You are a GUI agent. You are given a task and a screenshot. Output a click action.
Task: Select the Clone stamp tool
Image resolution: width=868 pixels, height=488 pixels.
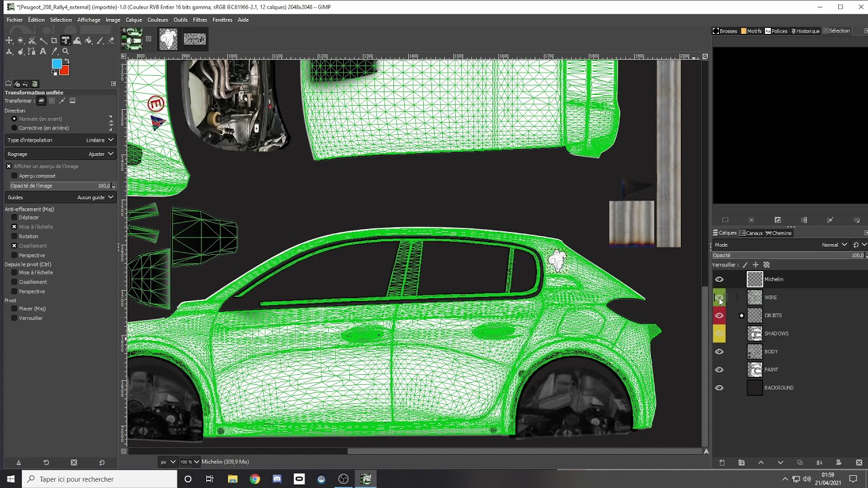[9, 52]
